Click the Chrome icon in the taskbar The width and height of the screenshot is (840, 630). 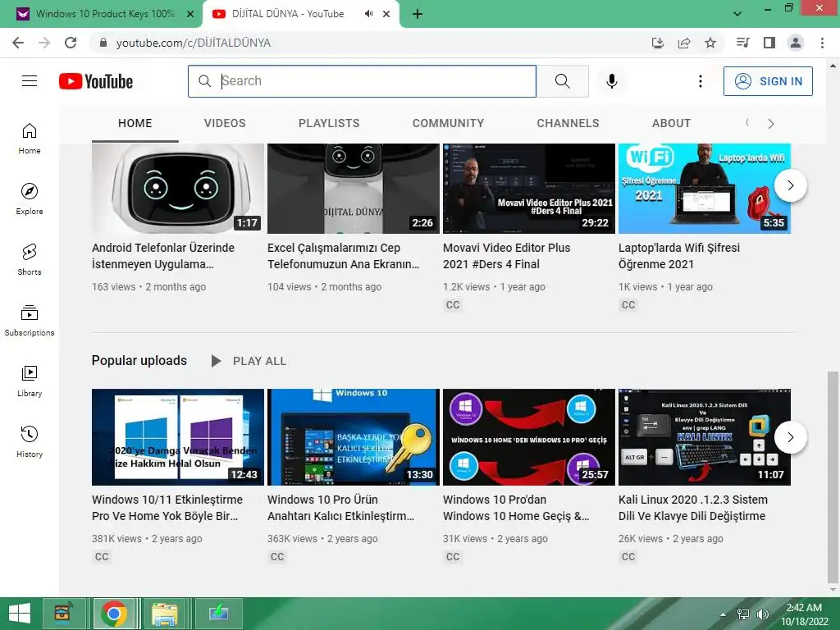pyautogui.click(x=113, y=614)
